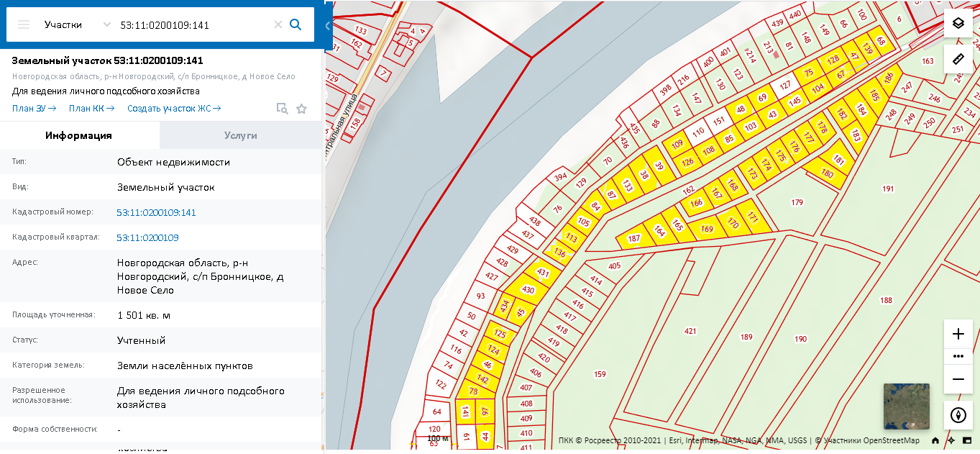980x454 pixels.
Task: Click the home icon in map footer
Action: [x=935, y=440]
